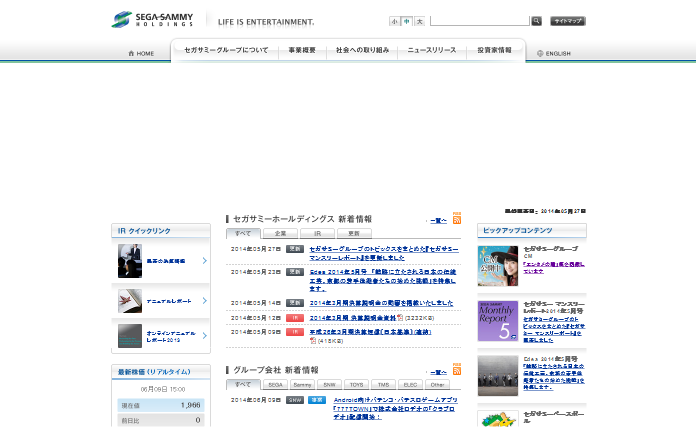
Task: Open the 社会への取り組み menu
Action: 362,50
